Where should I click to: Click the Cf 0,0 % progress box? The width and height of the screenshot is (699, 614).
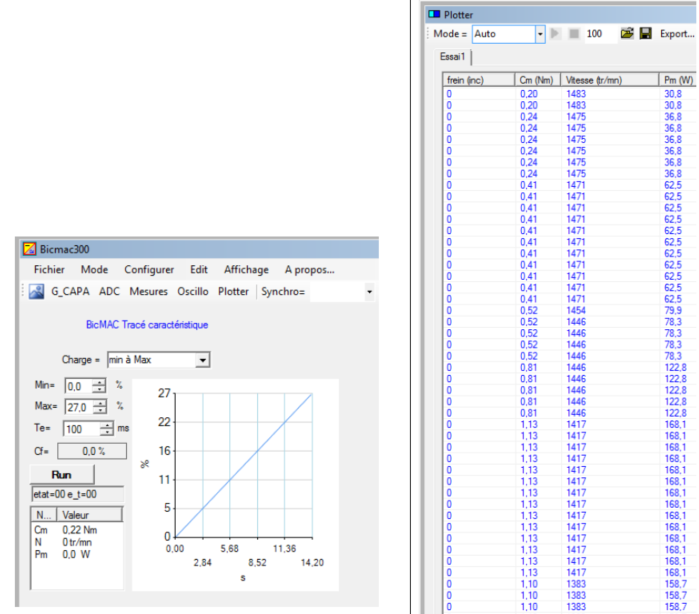click(x=92, y=451)
